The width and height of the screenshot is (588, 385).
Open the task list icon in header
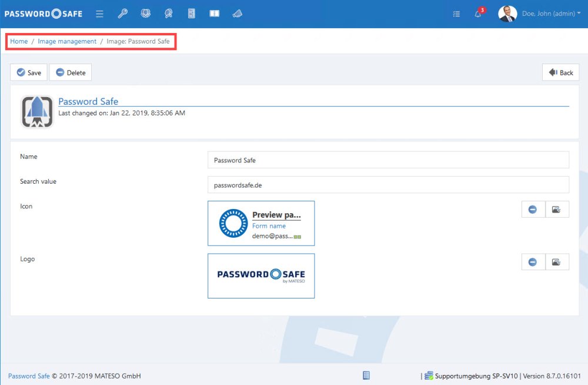click(456, 14)
